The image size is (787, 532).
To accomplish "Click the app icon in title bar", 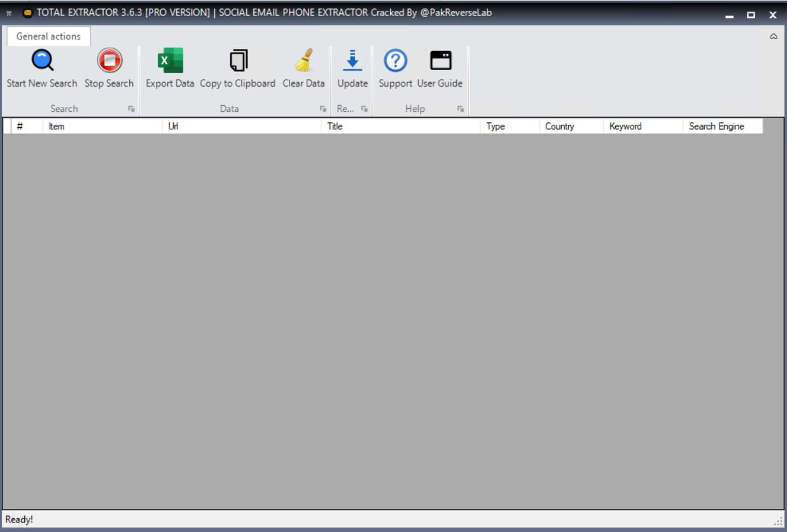I will 27,13.
